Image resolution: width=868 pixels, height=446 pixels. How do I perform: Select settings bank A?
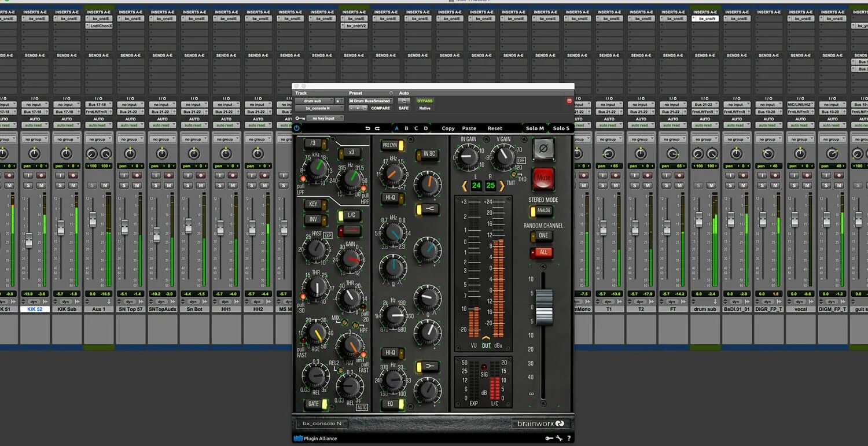click(x=396, y=128)
